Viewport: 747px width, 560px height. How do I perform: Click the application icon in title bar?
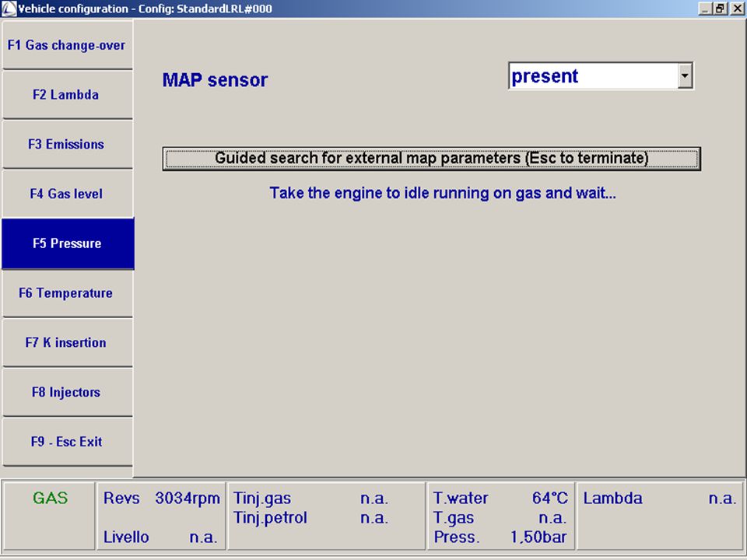coord(9,9)
